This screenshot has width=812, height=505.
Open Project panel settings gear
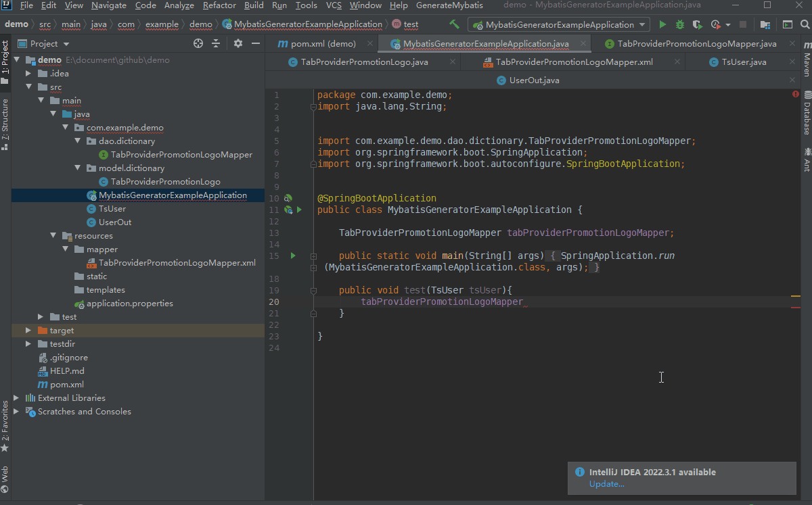238,43
